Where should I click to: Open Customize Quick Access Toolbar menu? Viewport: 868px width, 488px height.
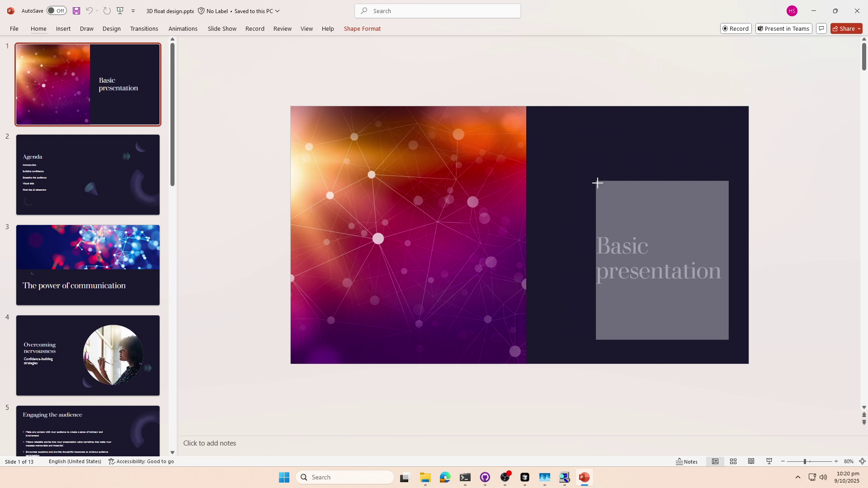(133, 10)
